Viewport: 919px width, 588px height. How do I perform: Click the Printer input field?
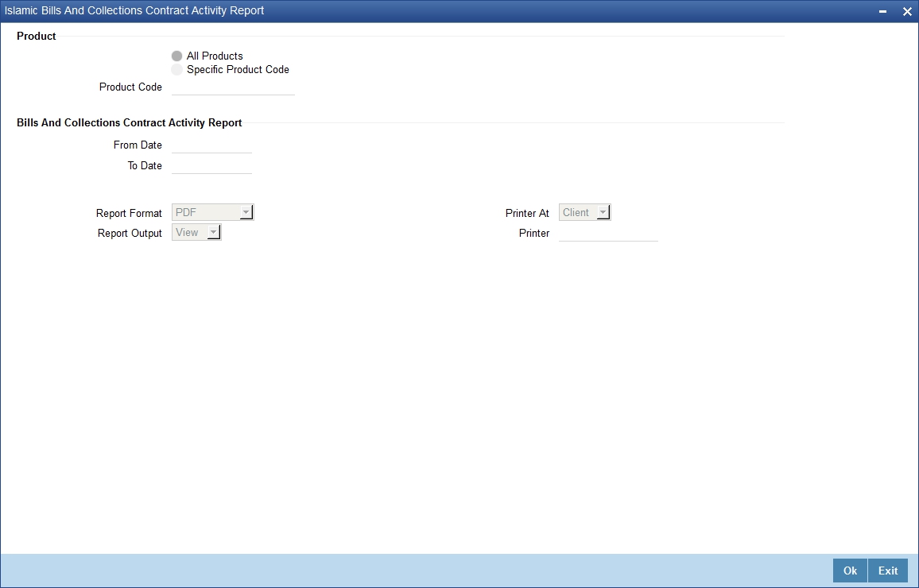608,233
